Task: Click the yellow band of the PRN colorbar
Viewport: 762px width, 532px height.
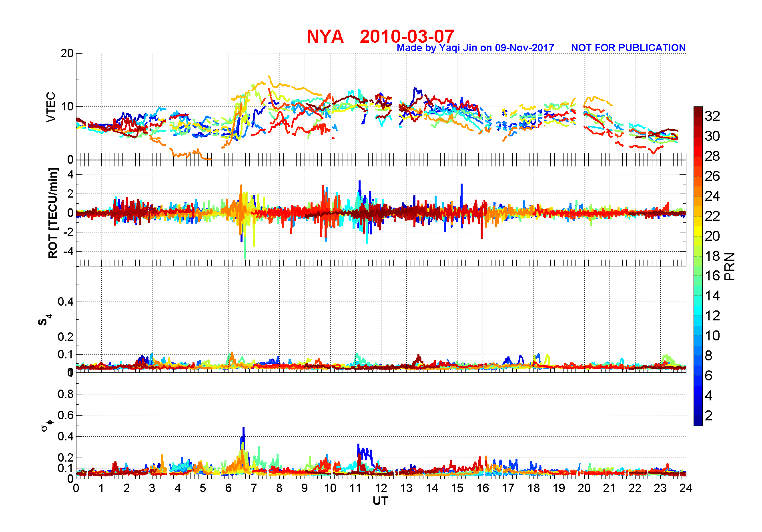Action: click(x=698, y=231)
